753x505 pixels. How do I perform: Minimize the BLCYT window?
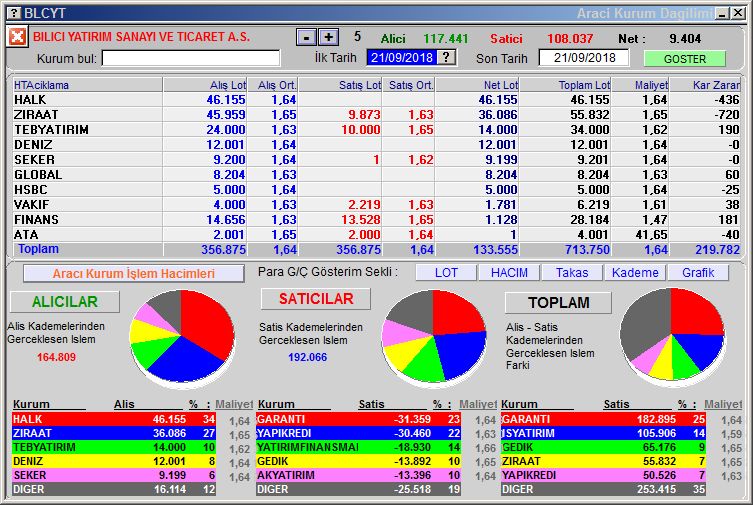click(722, 13)
